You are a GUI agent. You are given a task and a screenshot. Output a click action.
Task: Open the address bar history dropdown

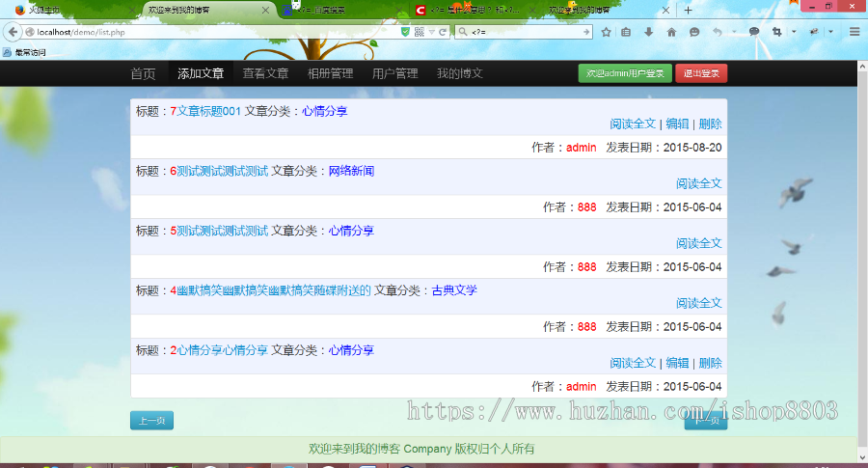(x=431, y=32)
